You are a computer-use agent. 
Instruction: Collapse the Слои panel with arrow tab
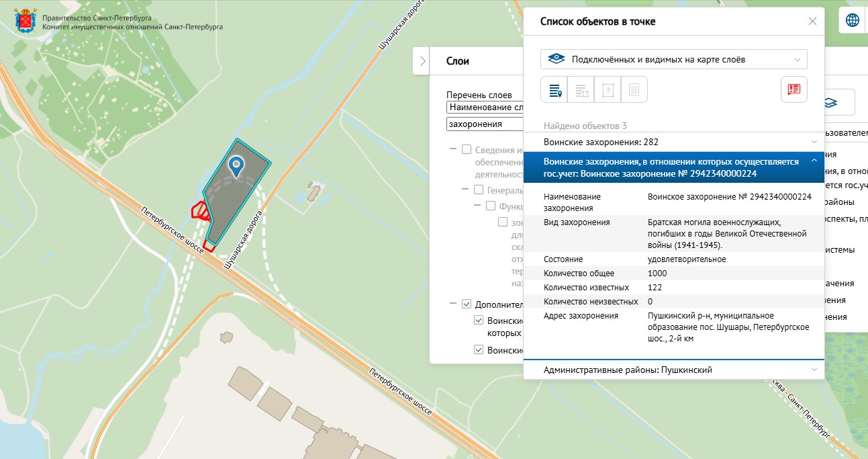tap(422, 61)
